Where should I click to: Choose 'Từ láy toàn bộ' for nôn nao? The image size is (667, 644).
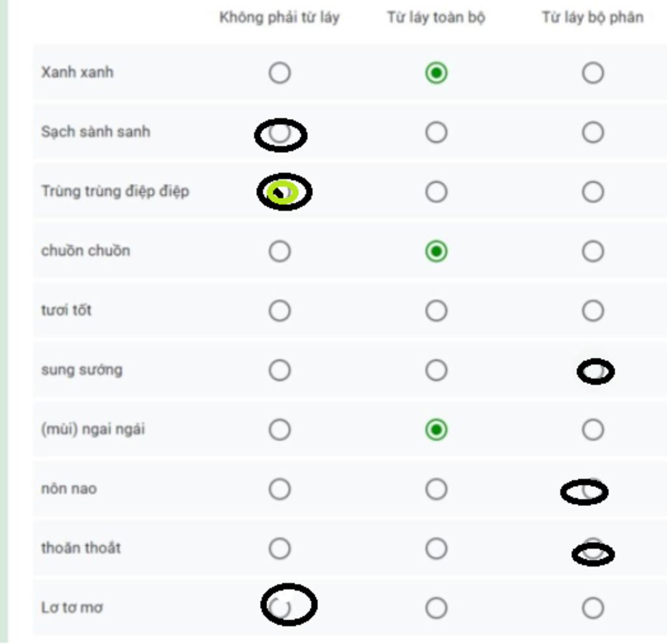[436, 489]
